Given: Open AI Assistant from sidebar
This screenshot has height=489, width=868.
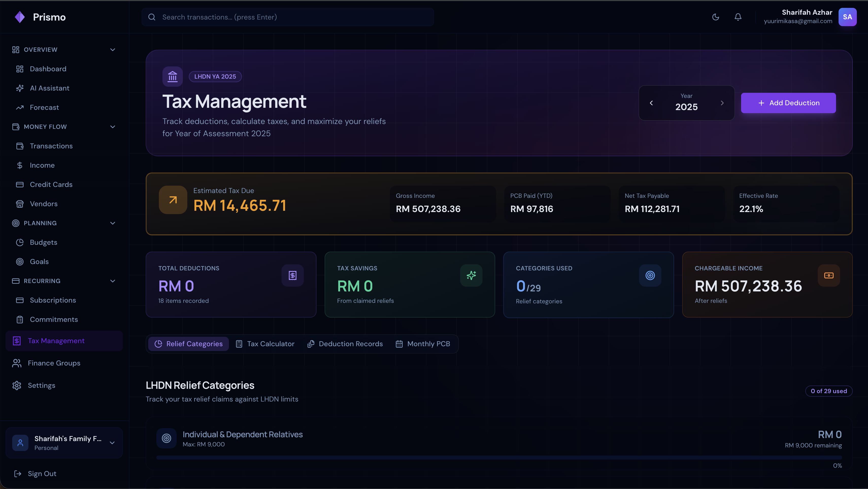Looking at the screenshot, I should [x=49, y=88].
